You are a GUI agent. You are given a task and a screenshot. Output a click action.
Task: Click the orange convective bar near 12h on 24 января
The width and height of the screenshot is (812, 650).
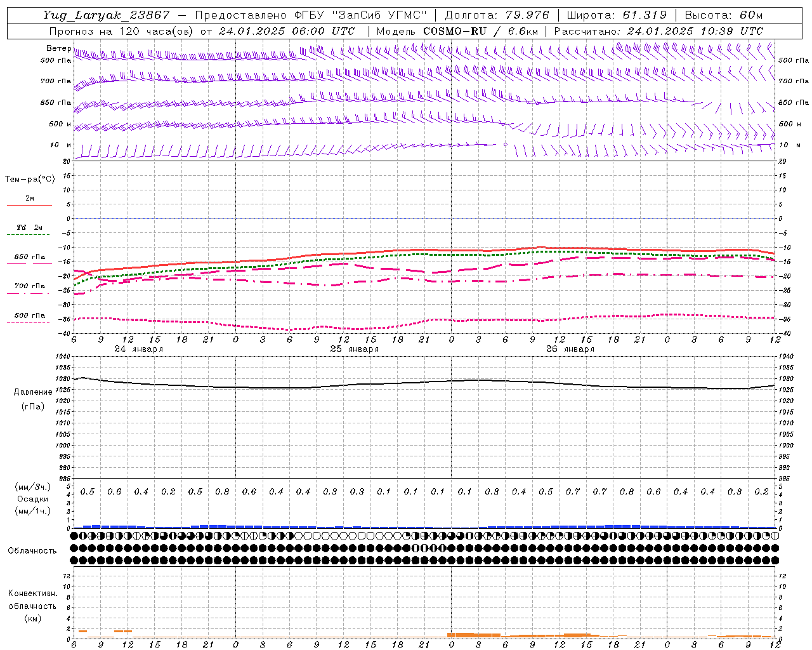[123, 631]
